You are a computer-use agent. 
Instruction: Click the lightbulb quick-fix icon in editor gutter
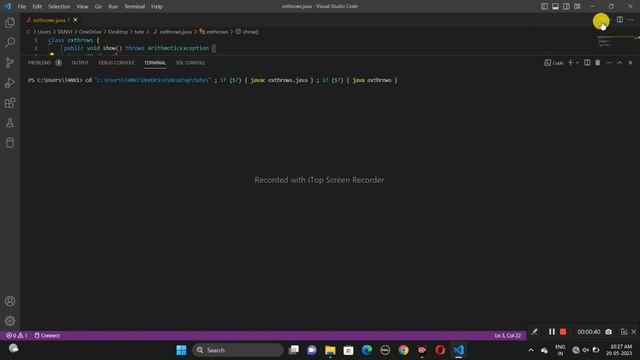point(52,54)
